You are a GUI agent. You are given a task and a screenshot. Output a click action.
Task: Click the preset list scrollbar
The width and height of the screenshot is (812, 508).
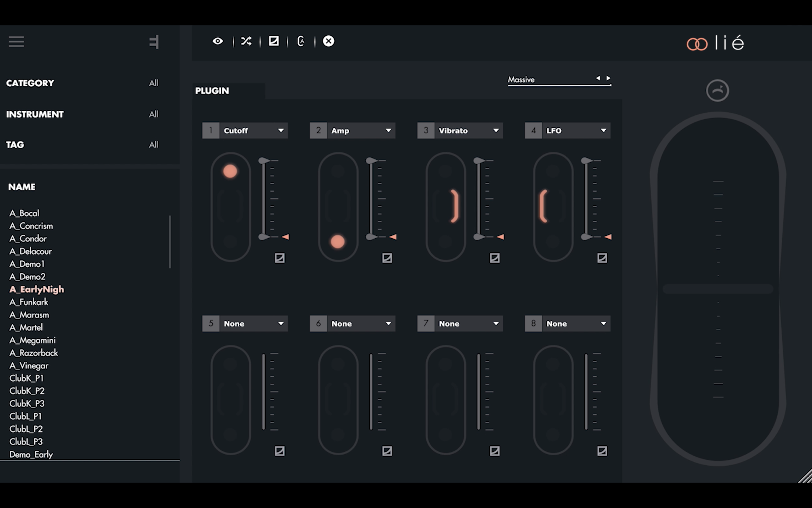(170, 242)
